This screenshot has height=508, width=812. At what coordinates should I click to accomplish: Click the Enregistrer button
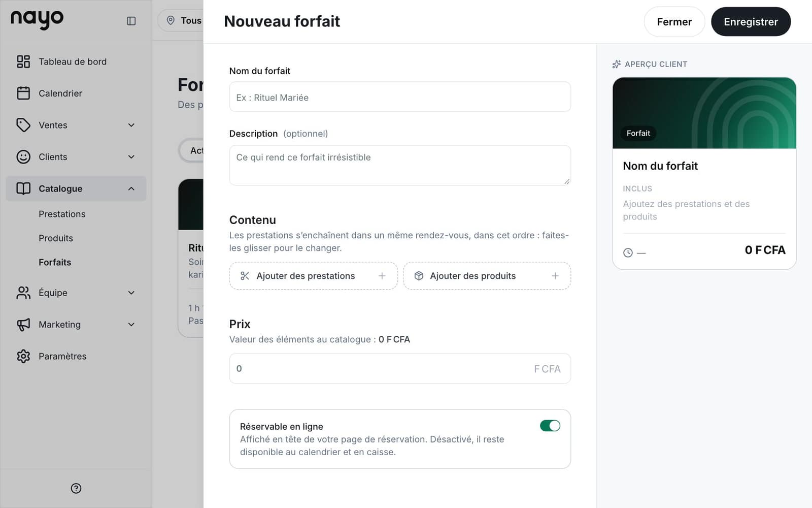[751, 22]
